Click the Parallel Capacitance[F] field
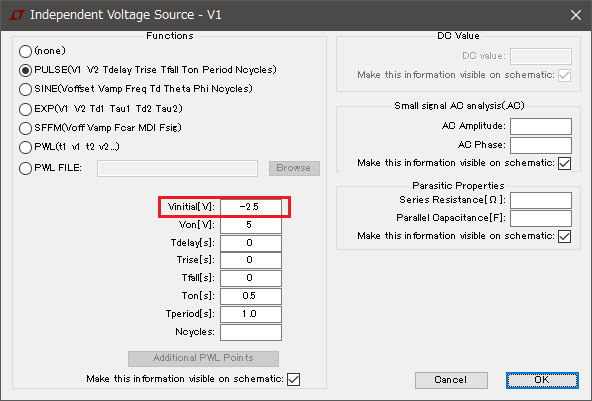The width and height of the screenshot is (592, 401). point(541,218)
